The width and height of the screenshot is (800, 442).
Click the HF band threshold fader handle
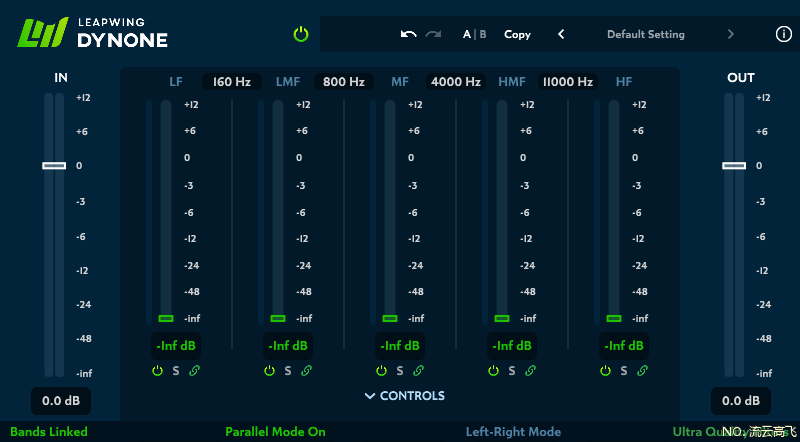(x=614, y=318)
